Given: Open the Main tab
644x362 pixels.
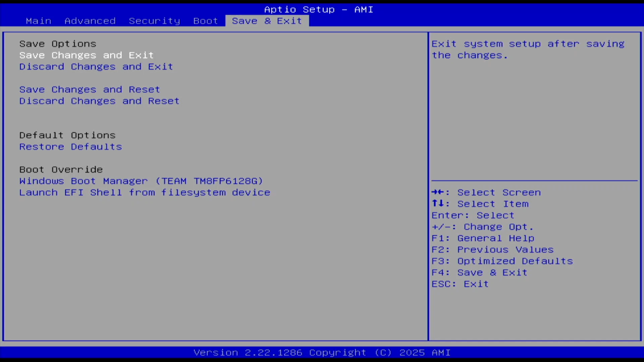Looking at the screenshot, I should (x=39, y=21).
